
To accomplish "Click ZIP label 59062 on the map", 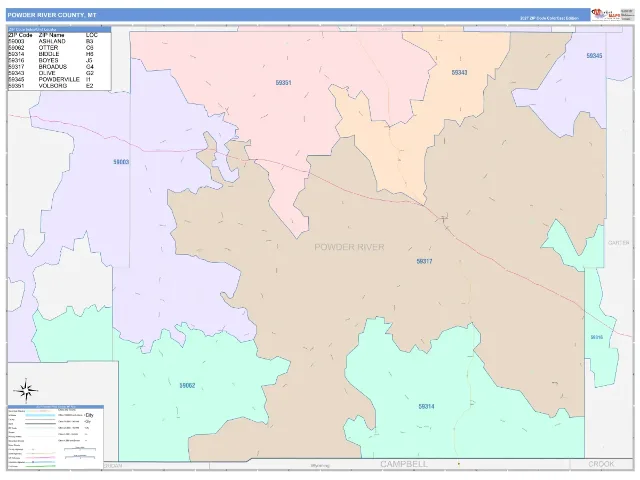I will [187, 385].
